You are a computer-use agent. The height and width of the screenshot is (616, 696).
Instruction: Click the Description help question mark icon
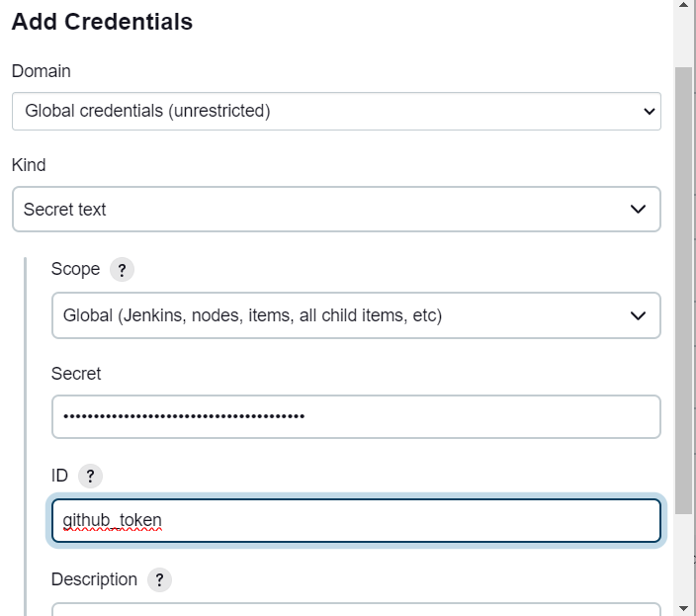[x=159, y=580]
